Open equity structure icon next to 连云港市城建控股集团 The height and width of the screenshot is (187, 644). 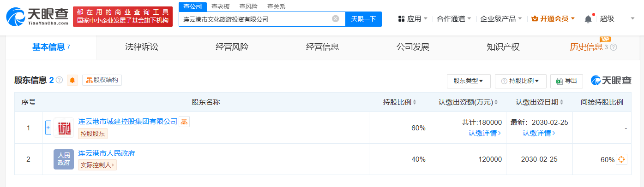click(x=184, y=122)
